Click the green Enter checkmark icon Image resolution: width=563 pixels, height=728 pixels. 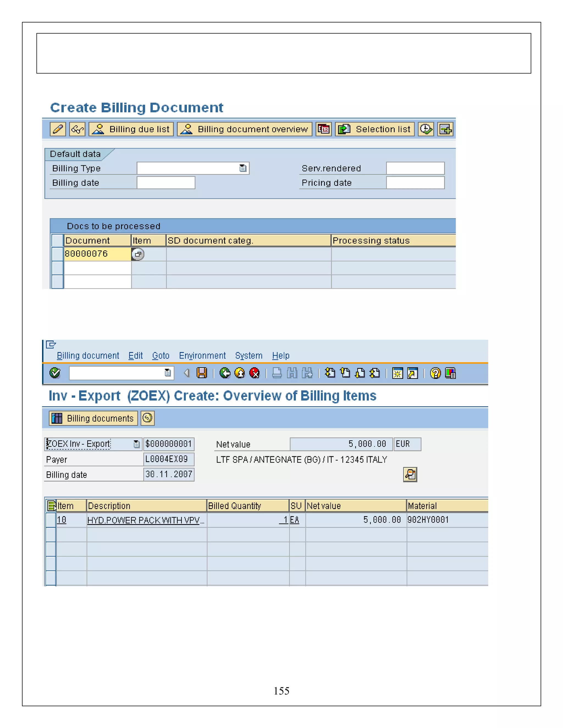pos(55,373)
